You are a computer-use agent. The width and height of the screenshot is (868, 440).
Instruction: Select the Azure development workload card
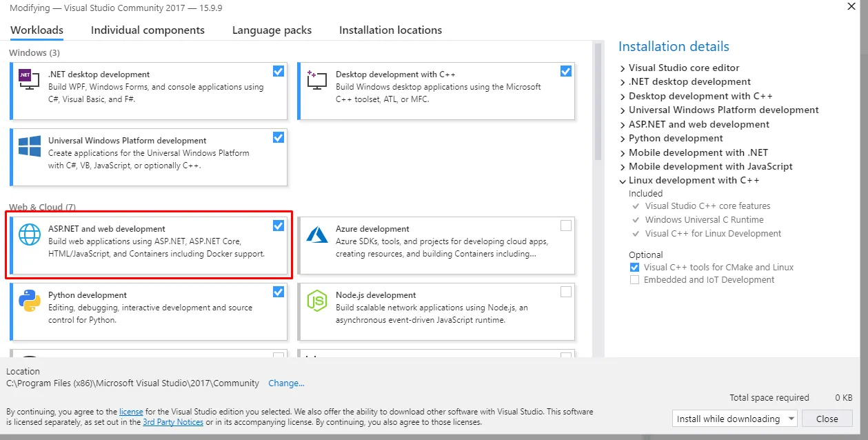(x=436, y=246)
